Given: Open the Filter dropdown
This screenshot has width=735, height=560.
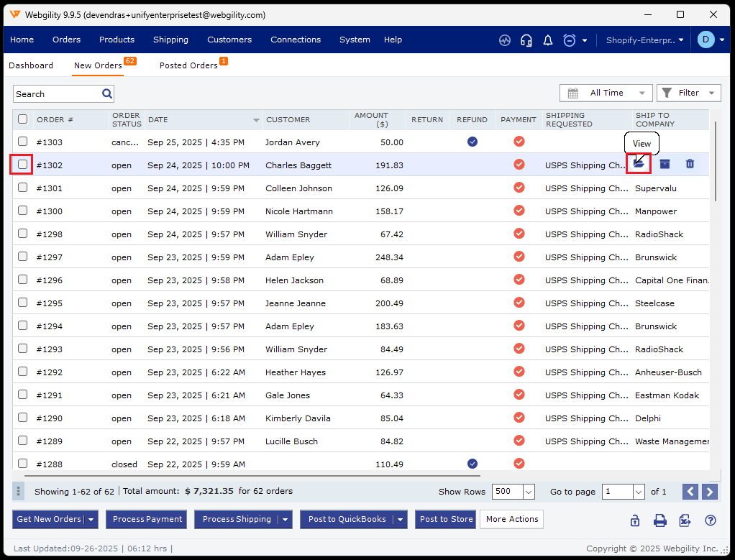Looking at the screenshot, I should 688,93.
